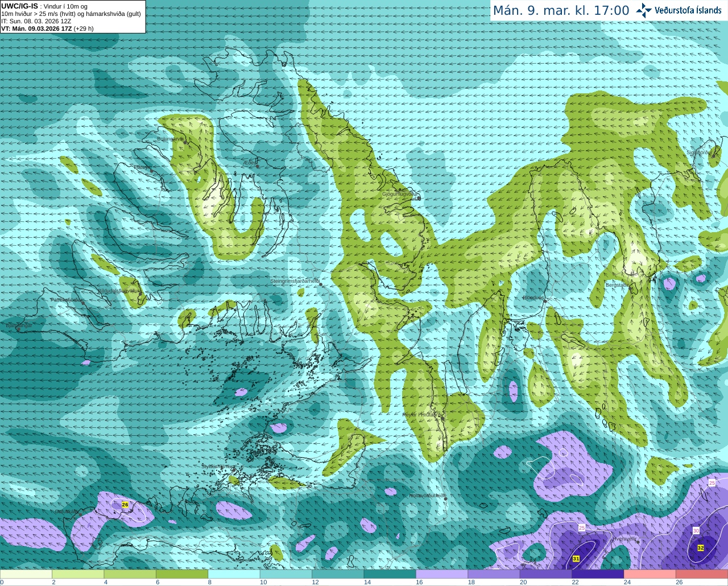This screenshot has height=586, width=728.
Task: Select the 24–26 m/s pink swatch
Action: point(650,574)
